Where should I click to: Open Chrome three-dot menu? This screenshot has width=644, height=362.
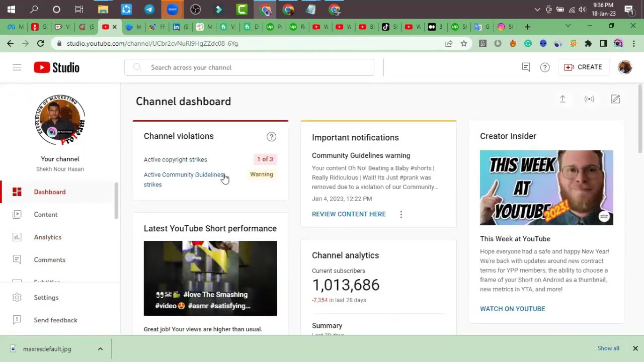633,44
